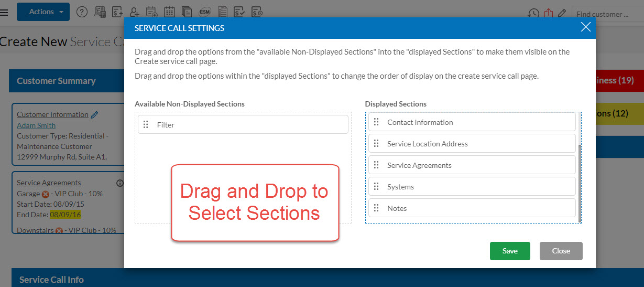Click pencil icon beside Customer Information
The width and height of the screenshot is (644, 287).
click(x=94, y=114)
